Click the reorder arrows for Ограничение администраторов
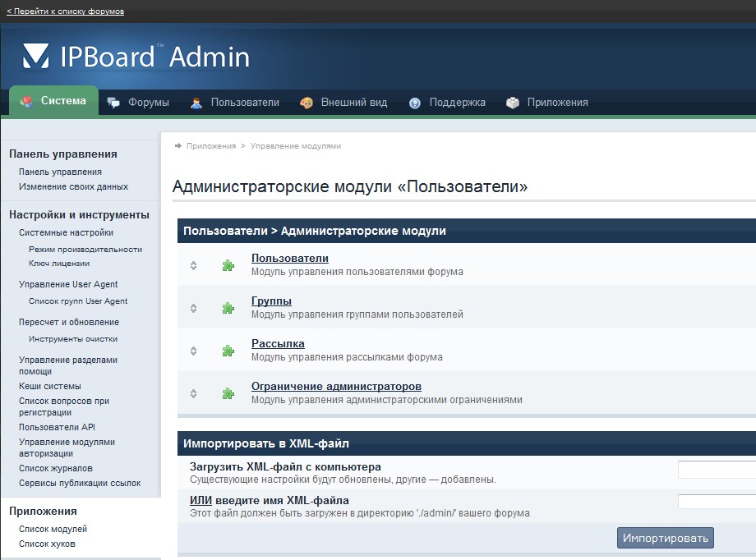This screenshot has width=756, height=560. click(193, 394)
